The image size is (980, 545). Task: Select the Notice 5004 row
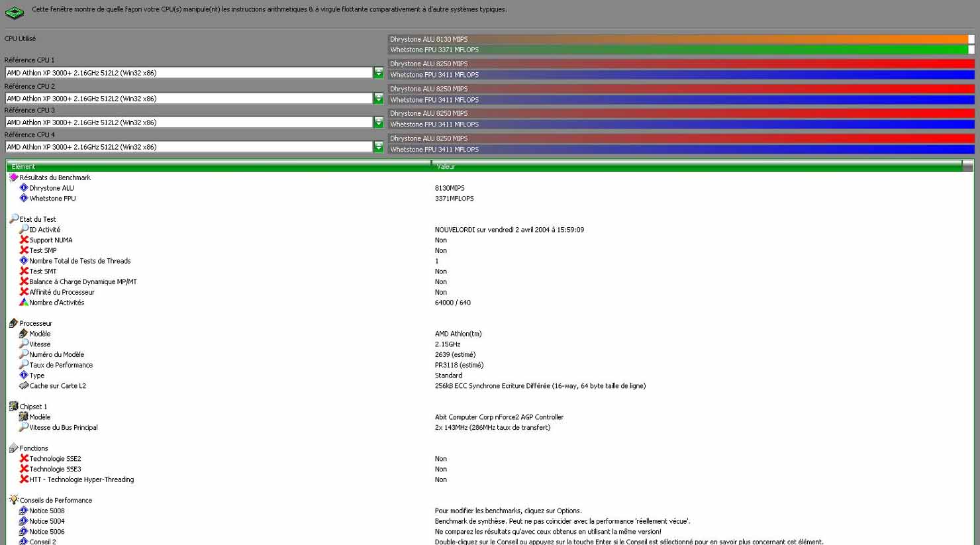[47, 521]
